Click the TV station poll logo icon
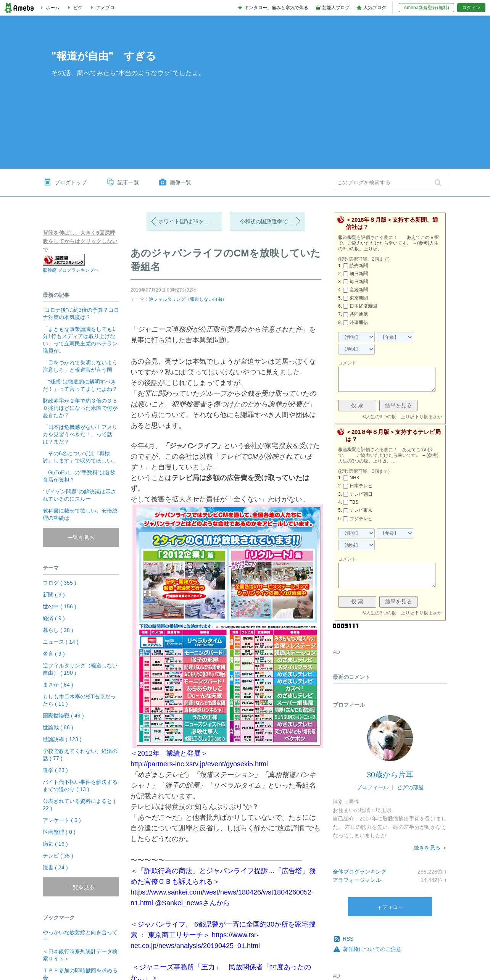 (x=341, y=432)
